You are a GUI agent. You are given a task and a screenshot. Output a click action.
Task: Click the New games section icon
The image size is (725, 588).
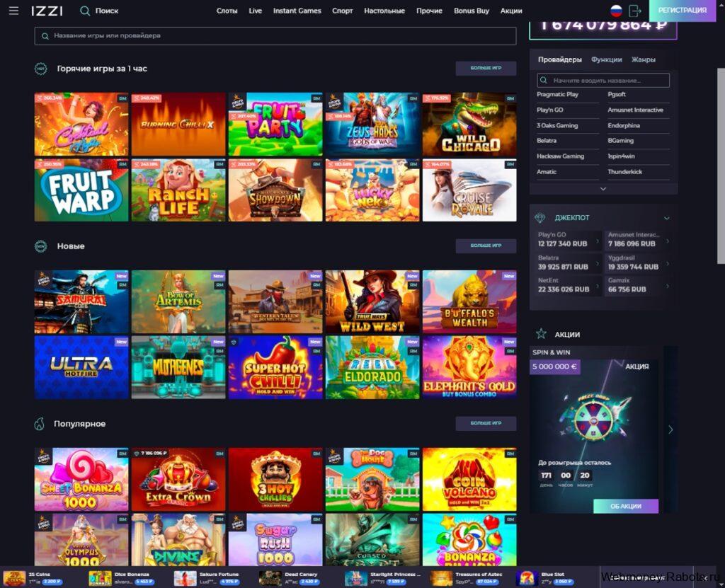click(x=41, y=246)
